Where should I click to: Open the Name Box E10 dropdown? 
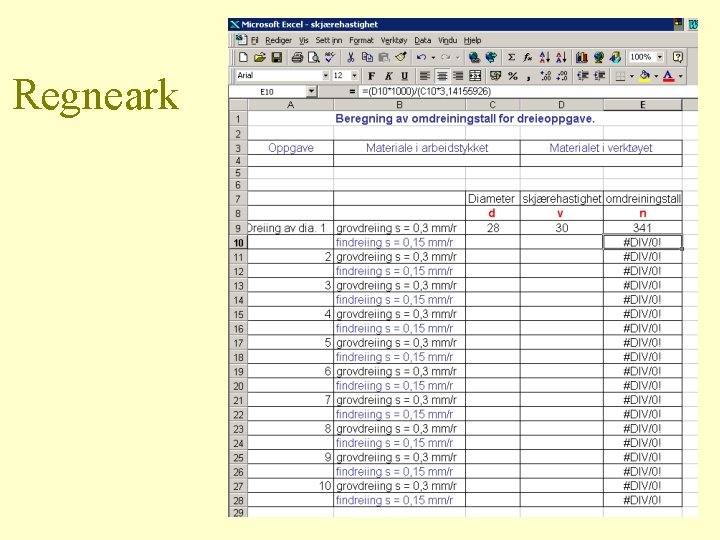pyautogui.click(x=311, y=91)
